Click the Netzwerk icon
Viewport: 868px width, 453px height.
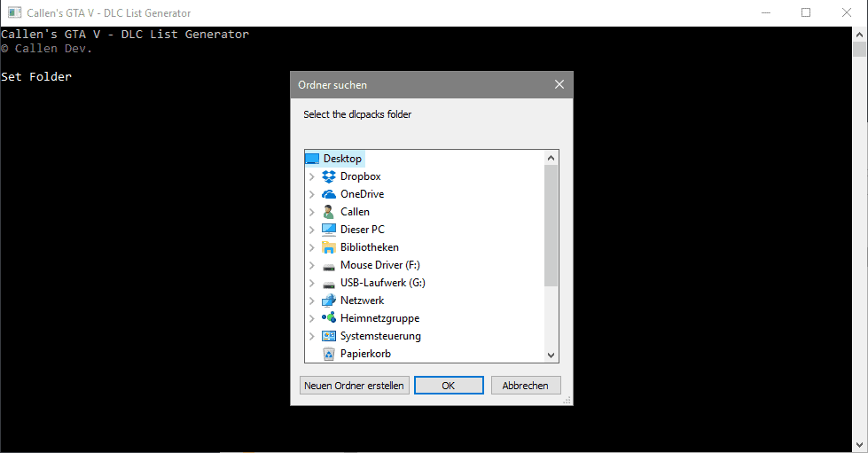[x=329, y=301]
